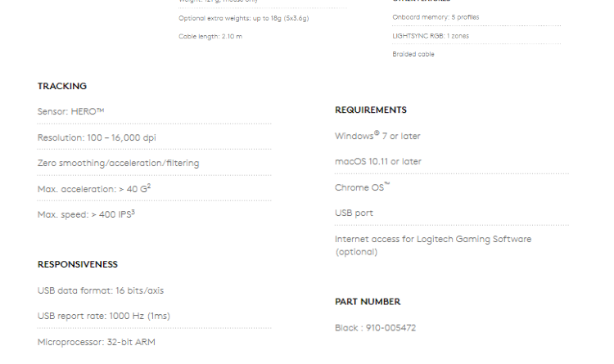Click the RESPONSIVENESS heading
The width and height of the screenshot is (614, 364).
(x=78, y=264)
